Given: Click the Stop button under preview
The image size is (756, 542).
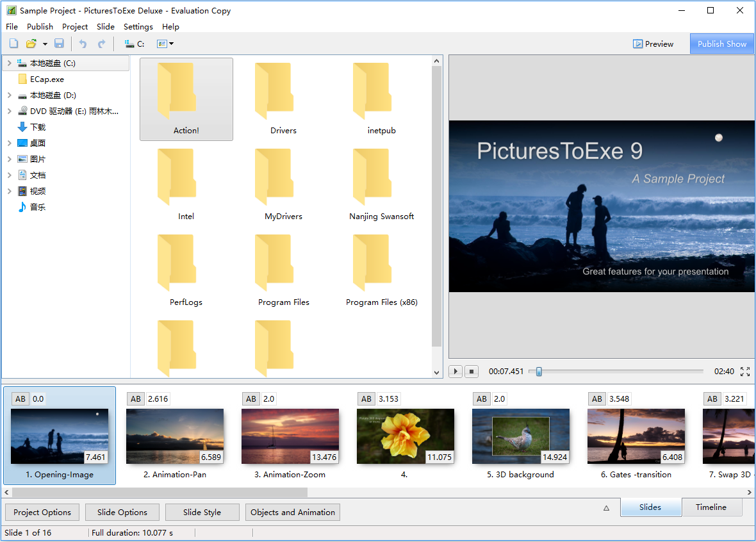Looking at the screenshot, I should tap(471, 372).
